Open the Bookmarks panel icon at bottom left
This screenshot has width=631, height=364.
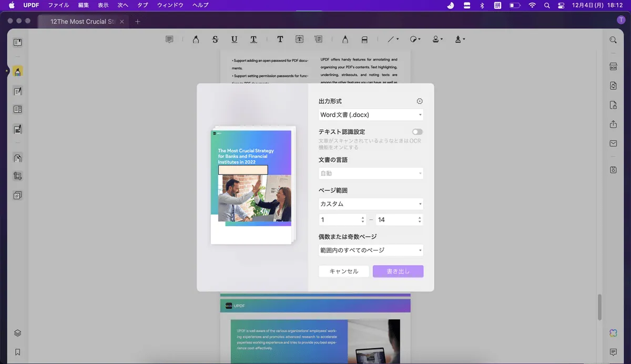(x=17, y=352)
